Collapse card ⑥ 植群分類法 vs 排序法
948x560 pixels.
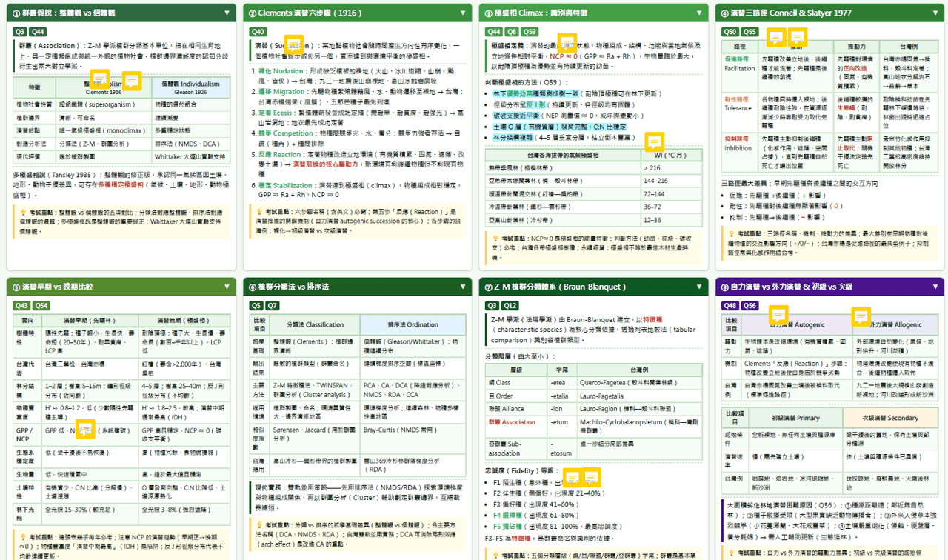click(x=463, y=286)
